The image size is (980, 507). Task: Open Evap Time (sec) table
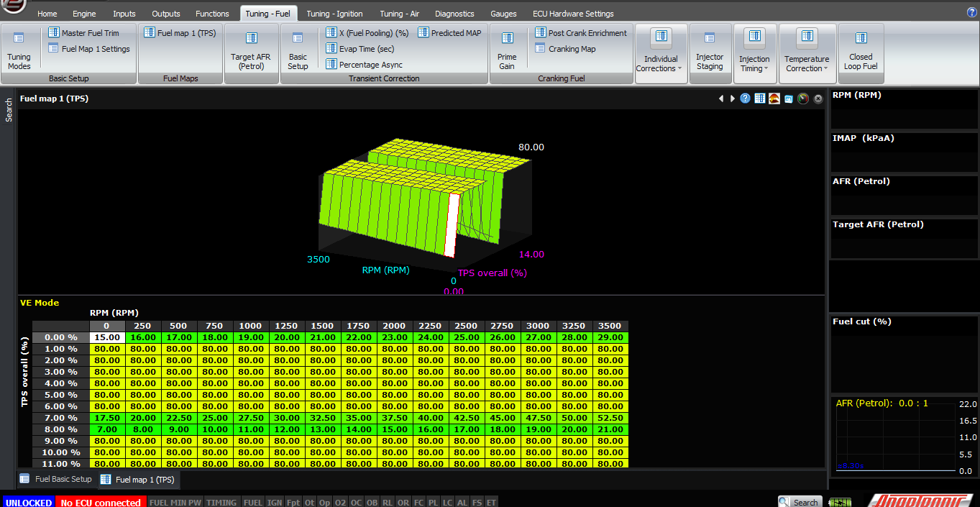tap(360, 49)
